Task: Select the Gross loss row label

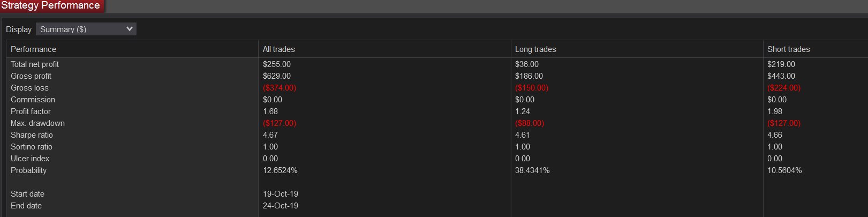Action: (29, 88)
